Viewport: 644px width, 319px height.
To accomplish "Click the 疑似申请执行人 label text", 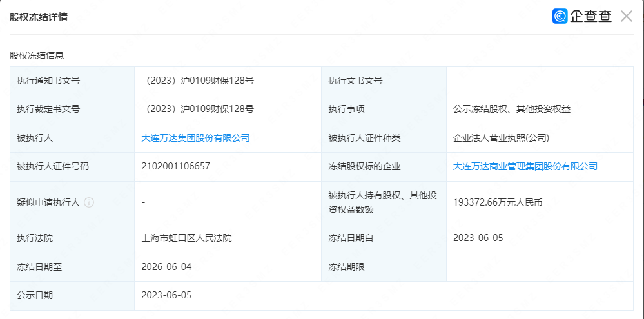I will [x=48, y=202].
